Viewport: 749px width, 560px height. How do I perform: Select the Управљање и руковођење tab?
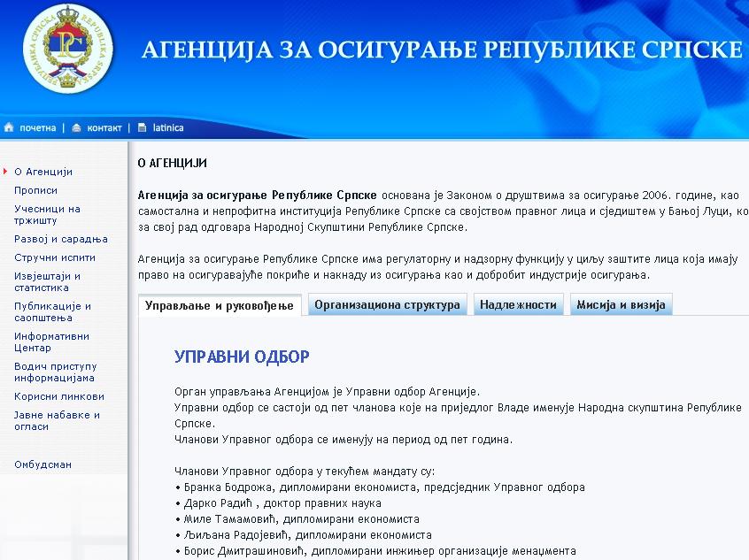tap(220, 305)
